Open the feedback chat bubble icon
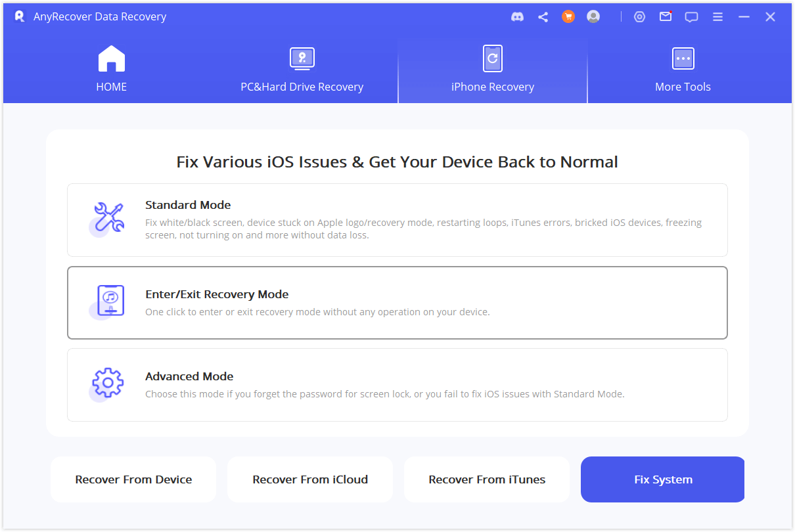Image resolution: width=795 pixels, height=532 pixels. point(691,17)
